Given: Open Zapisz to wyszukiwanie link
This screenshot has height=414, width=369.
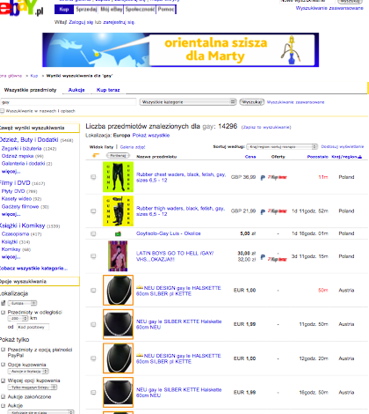Looking at the screenshot, I should (266, 127).
